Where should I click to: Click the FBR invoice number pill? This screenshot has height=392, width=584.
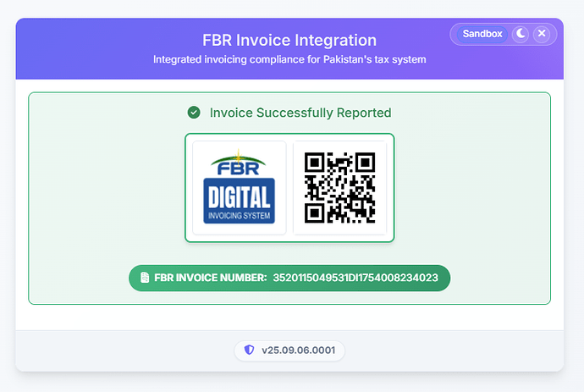pos(289,278)
